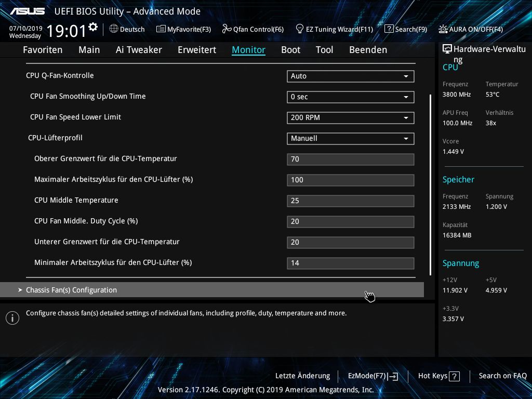This screenshot has height=399, width=532.
Task: Open the Ai Tweaker tab
Action: click(x=139, y=50)
